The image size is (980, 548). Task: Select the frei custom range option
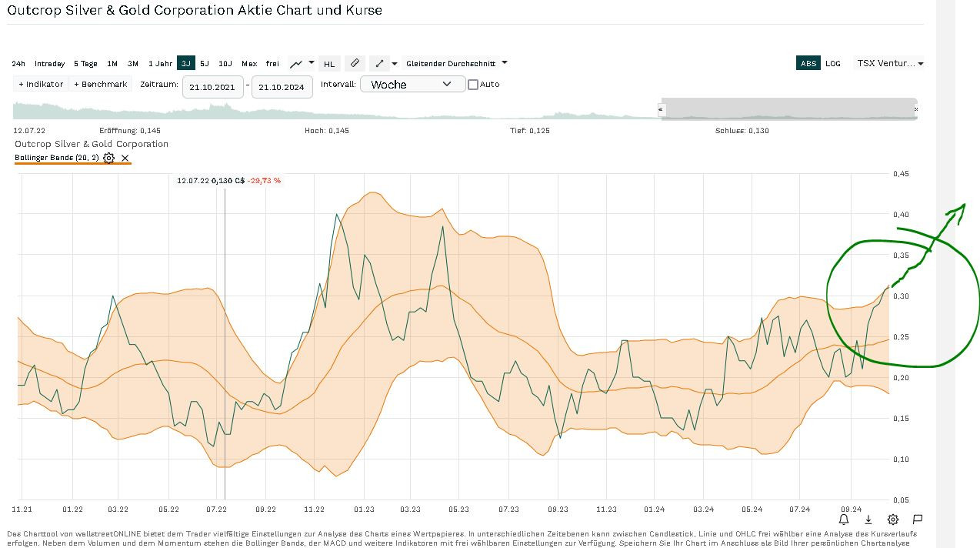[272, 63]
